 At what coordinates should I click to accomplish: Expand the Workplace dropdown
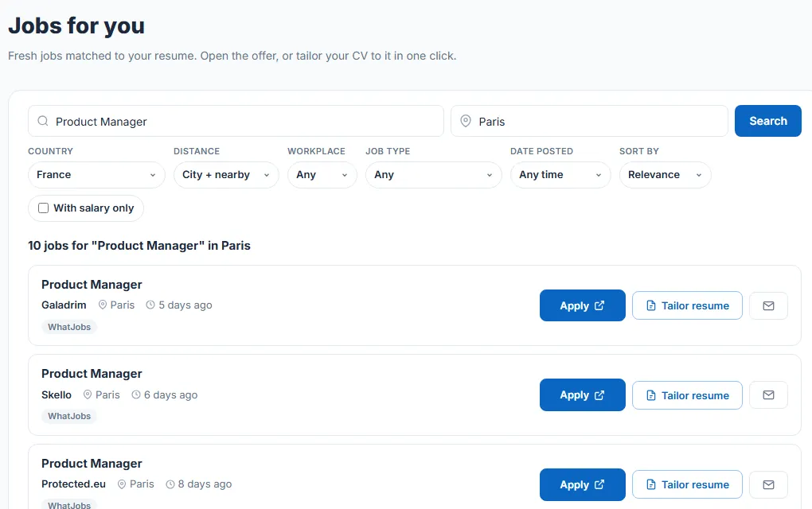322,175
